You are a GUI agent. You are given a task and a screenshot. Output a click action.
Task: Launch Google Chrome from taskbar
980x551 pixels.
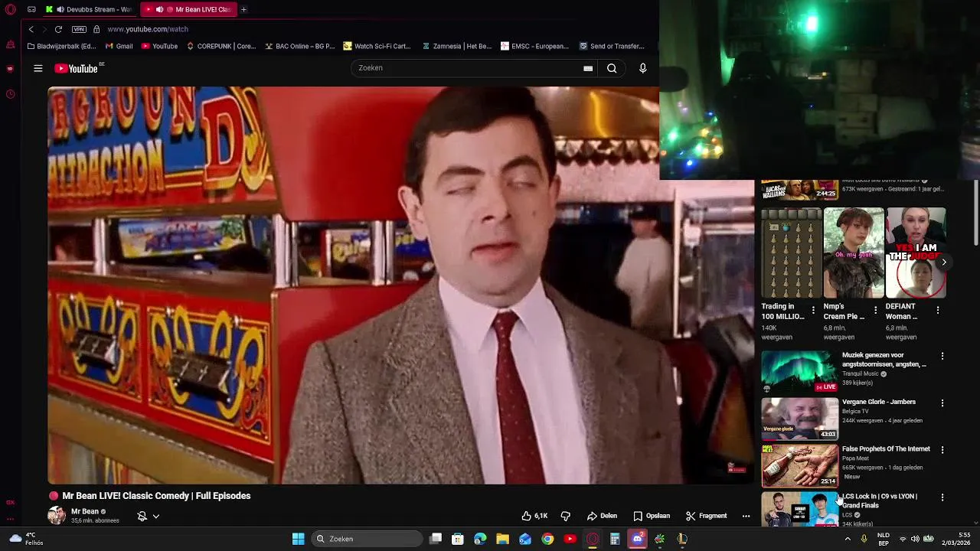(x=547, y=539)
